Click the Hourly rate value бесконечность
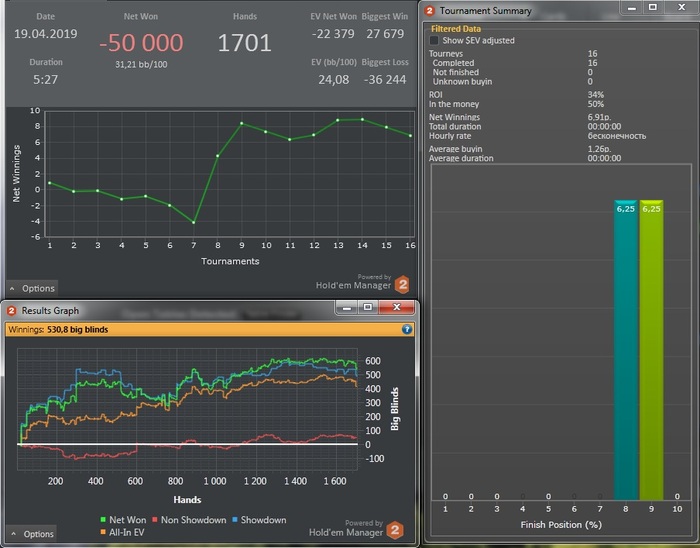700x548 pixels. coord(617,136)
